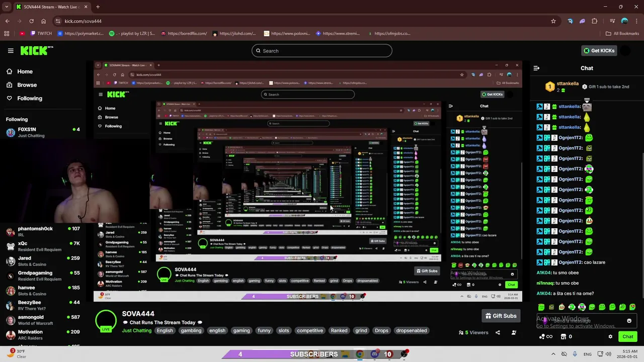Image resolution: width=644 pixels, height=362 pixels.
Task: Click the Get KICKs button
Action: click(x=599, y=51)
